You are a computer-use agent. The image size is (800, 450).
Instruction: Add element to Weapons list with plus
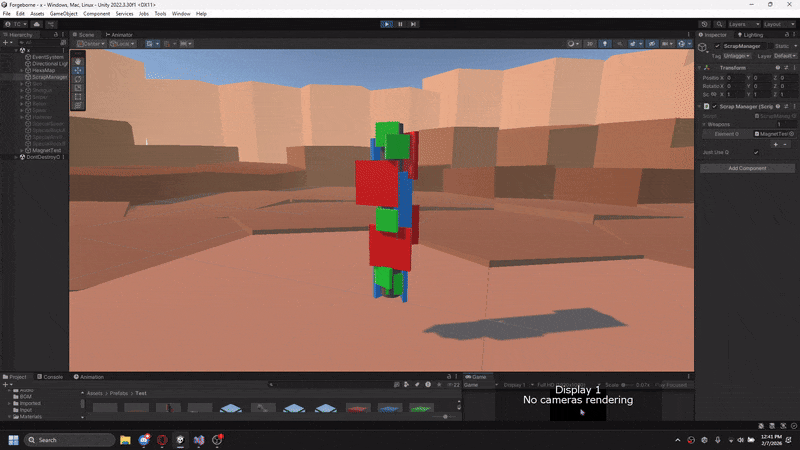(x=776, y=144)
